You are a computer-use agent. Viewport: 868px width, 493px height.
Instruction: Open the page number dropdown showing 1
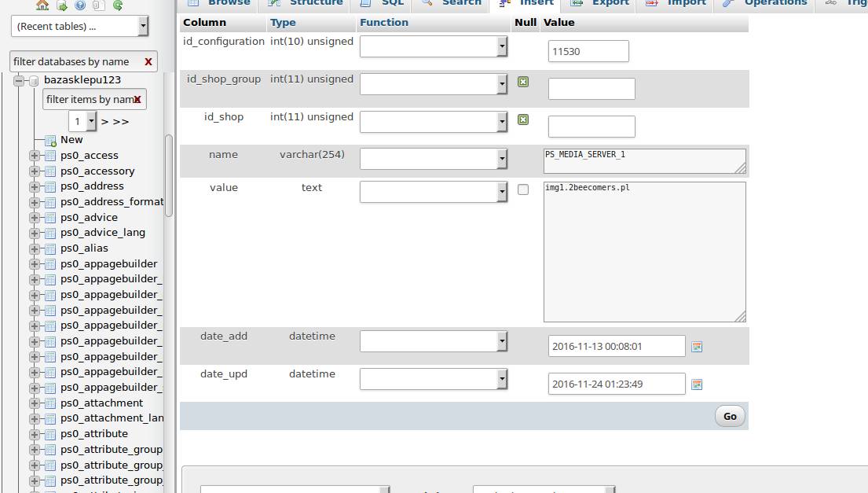point(82,121)
